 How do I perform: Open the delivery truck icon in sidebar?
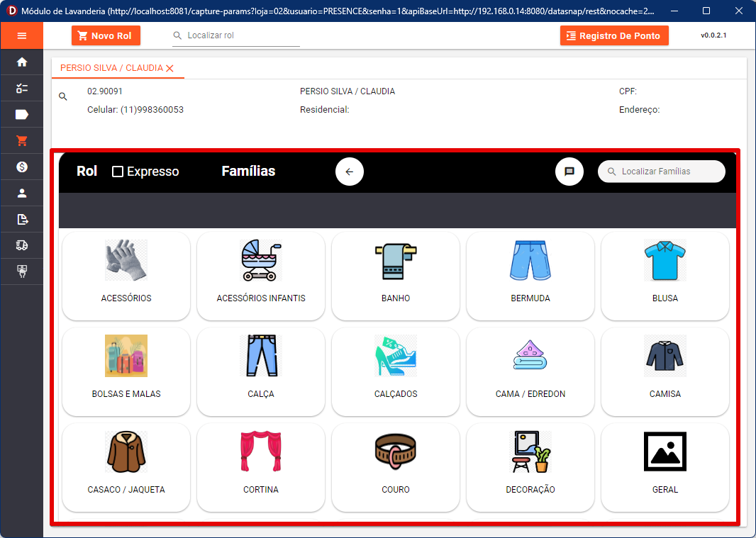click(x=22, y=245)
